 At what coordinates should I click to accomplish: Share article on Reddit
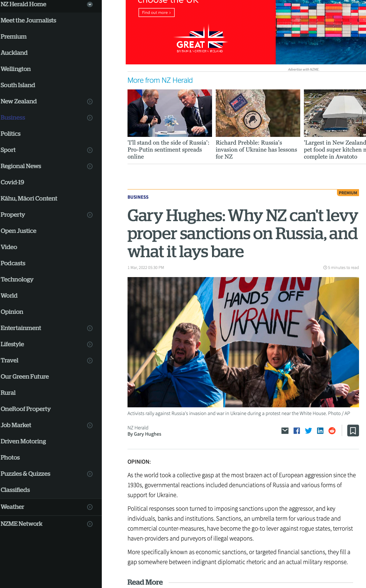pos(332,431)
